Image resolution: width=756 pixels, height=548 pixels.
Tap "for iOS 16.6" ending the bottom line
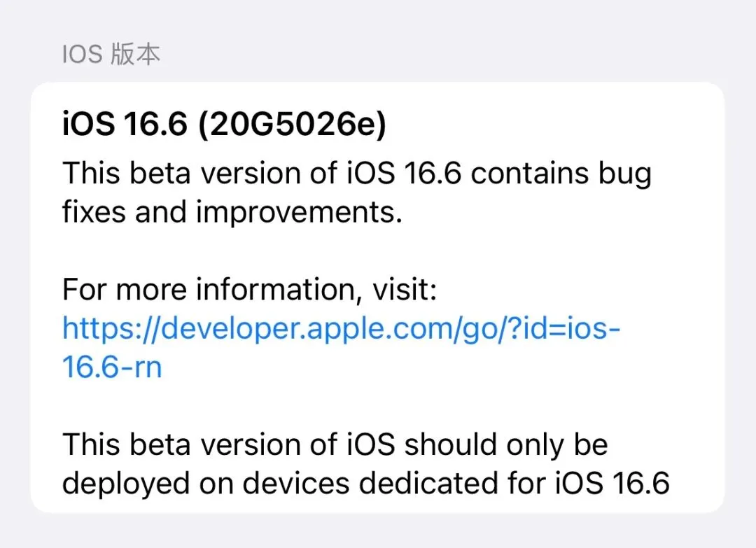click(x=603, y=483)
